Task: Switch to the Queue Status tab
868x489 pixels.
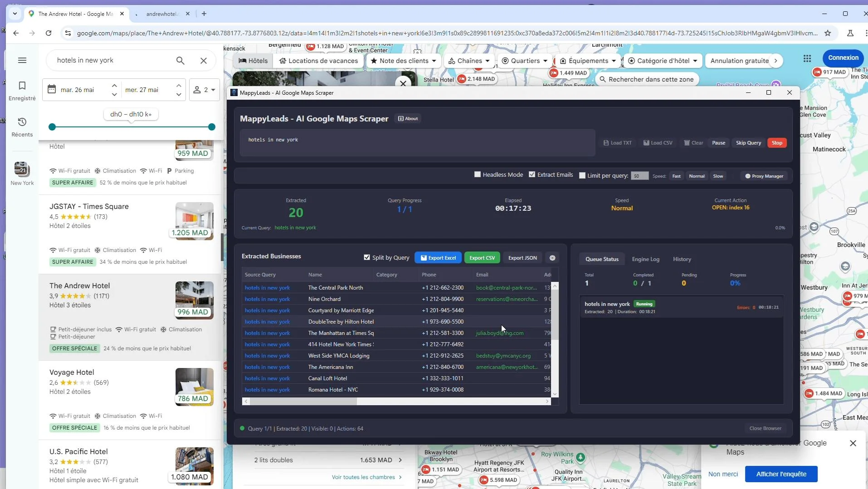Action: coord(602,259)
